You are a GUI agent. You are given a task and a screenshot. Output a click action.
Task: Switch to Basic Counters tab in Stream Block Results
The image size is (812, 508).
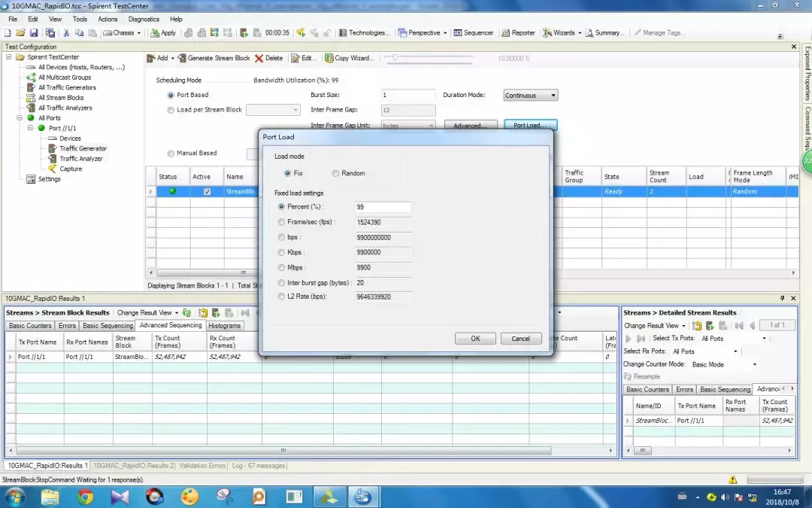tap(30, 326)
